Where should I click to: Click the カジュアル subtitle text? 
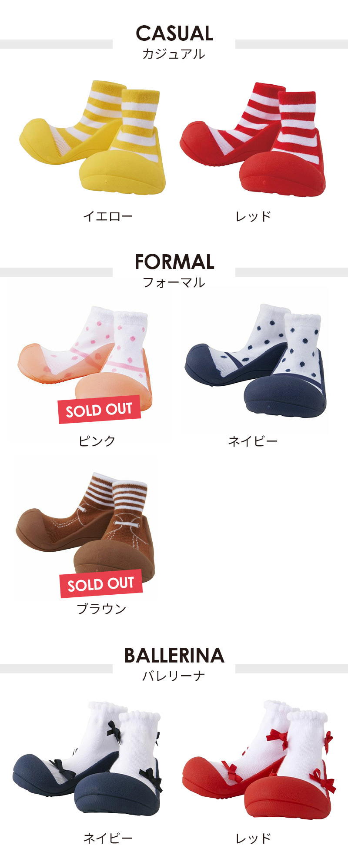174,54
